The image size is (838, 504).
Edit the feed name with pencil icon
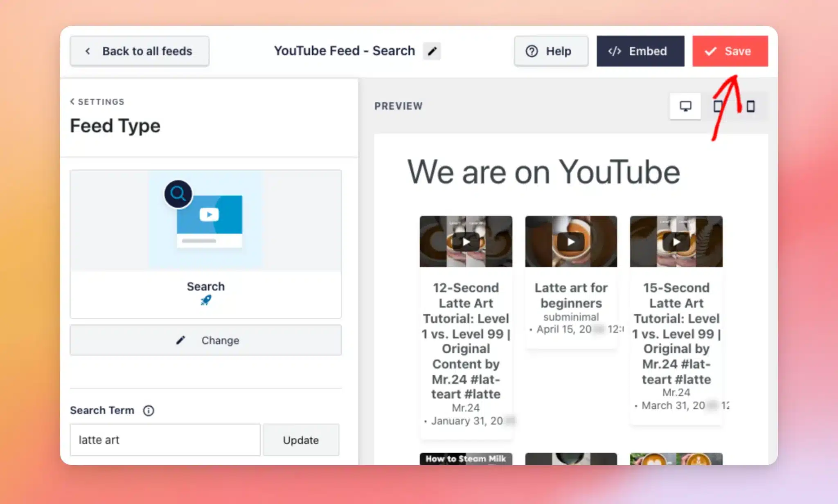(x=432, y=51)
